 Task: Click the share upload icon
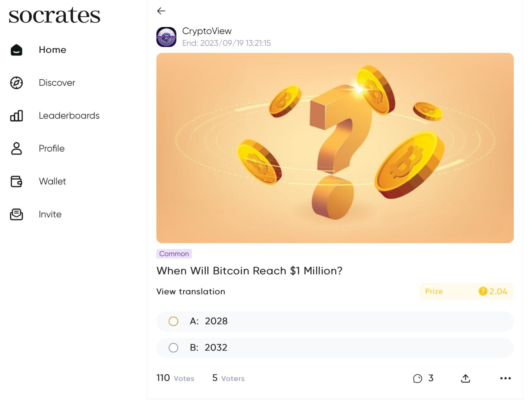tap(465, 378)
